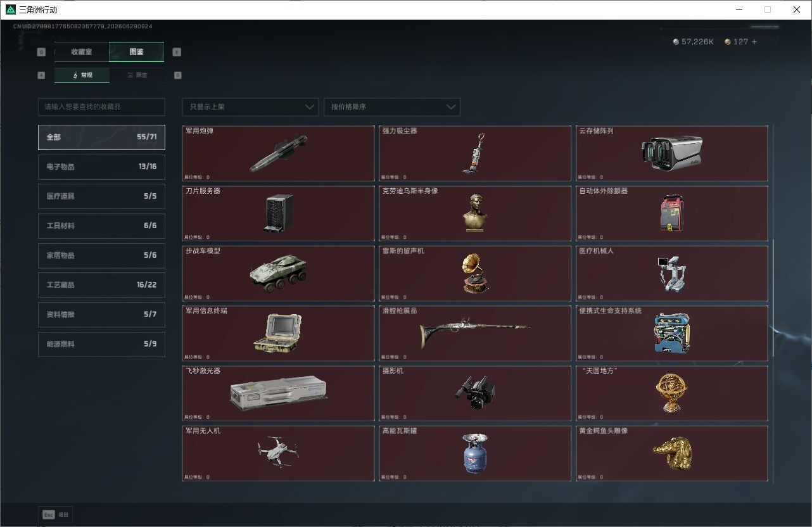Click the Q key hint for previous tab
The height and width of the screenshot is (527, 812).
pos(41,52)
